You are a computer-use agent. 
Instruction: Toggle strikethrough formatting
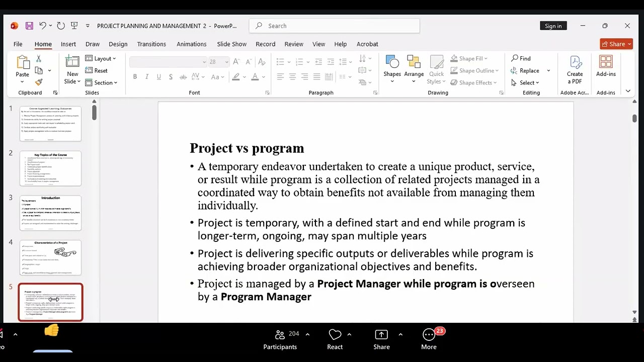(x=183, y=77)
